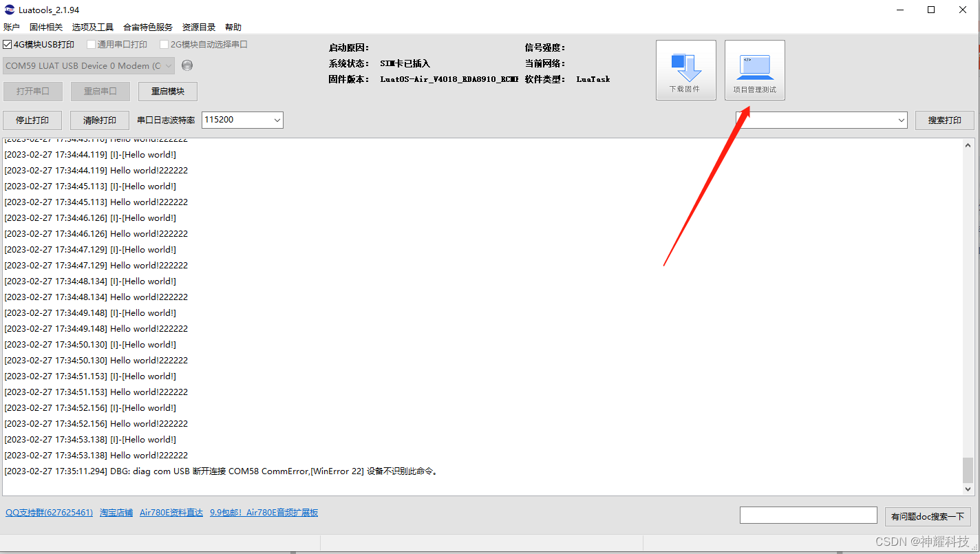Expand the 115200 baud rate dropdown
This screenshot has width=980, height=554.
(277, 120)
